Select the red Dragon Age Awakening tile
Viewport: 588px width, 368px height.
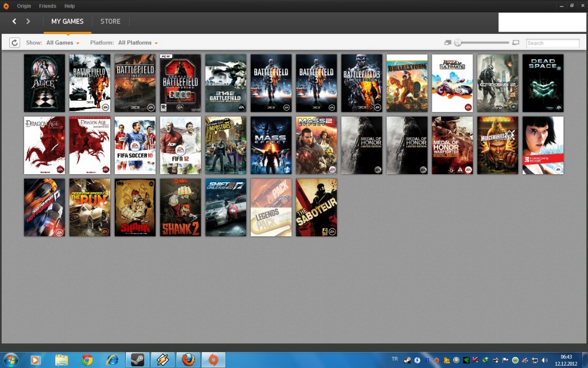pos(90,145)
